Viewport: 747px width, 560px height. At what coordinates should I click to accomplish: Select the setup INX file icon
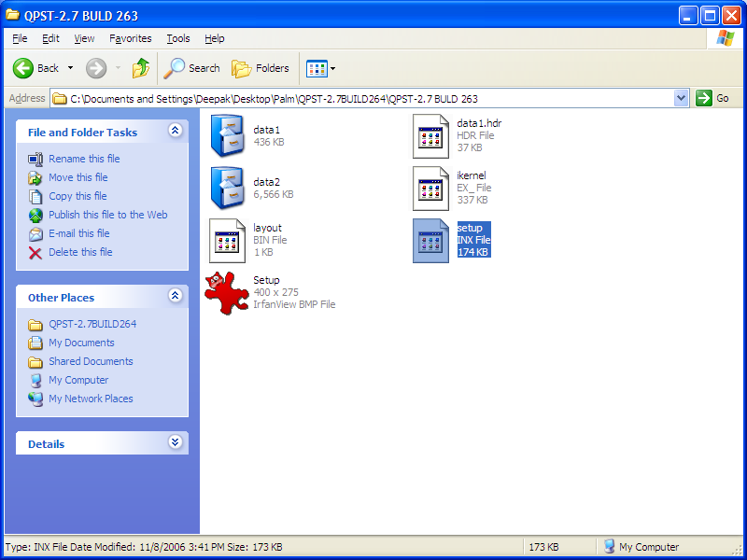pyautogui.click(x=430, y=241)
